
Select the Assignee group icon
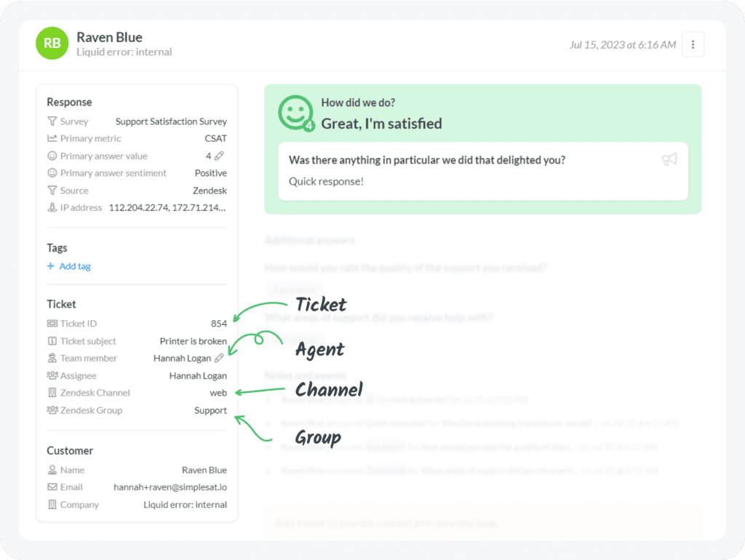pos(52,375)
